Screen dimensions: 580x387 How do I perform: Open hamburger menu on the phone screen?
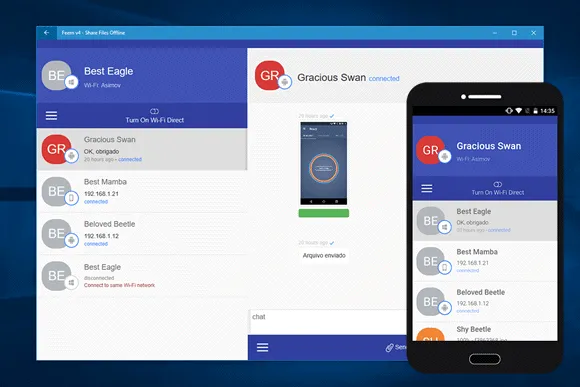[427, 189]
